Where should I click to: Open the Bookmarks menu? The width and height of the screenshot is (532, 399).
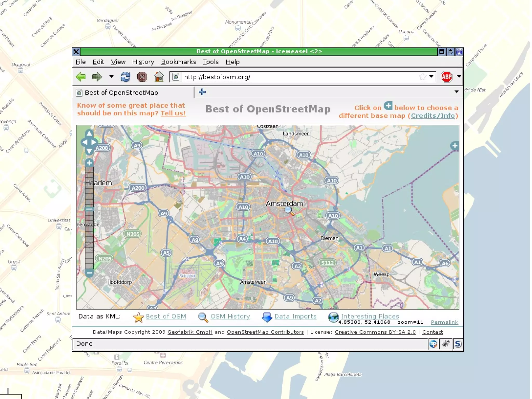click(x=178, y=62)
